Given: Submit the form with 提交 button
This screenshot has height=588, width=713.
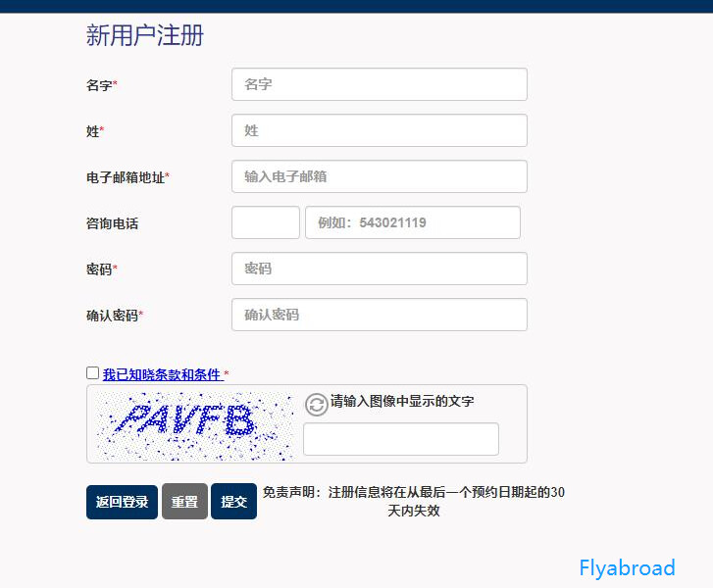Looking at the screenshot, I should pos(233,502).
